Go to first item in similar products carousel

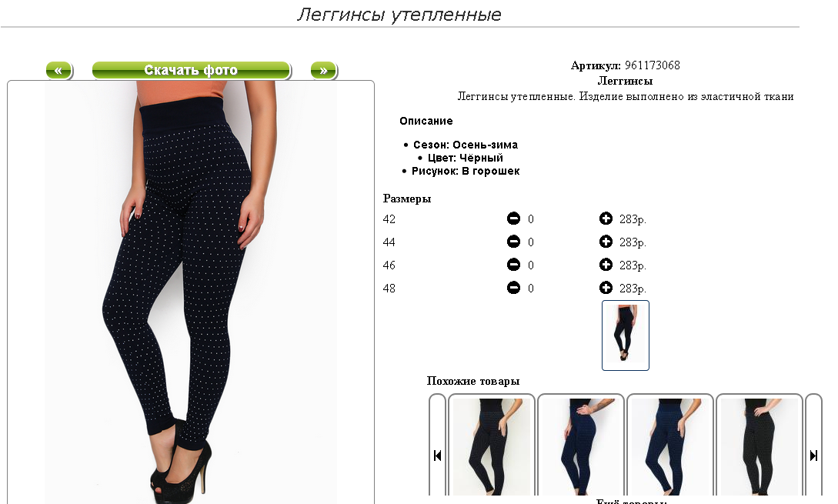[437, 456]
